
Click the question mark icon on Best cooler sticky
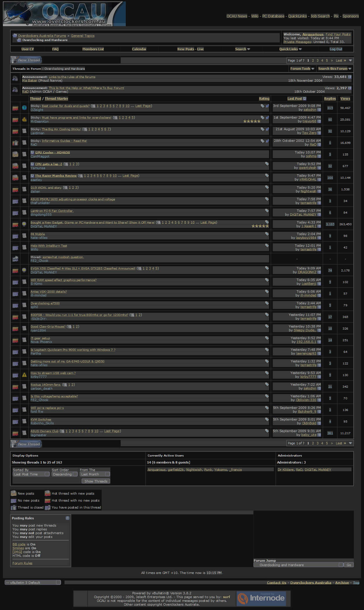pyautogui.click(x=24, y=108)
